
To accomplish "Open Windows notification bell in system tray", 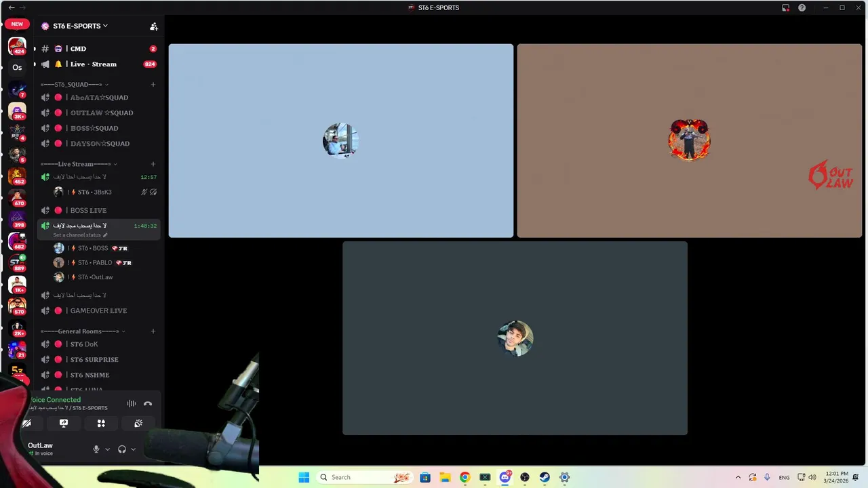I will click(856, 477).
